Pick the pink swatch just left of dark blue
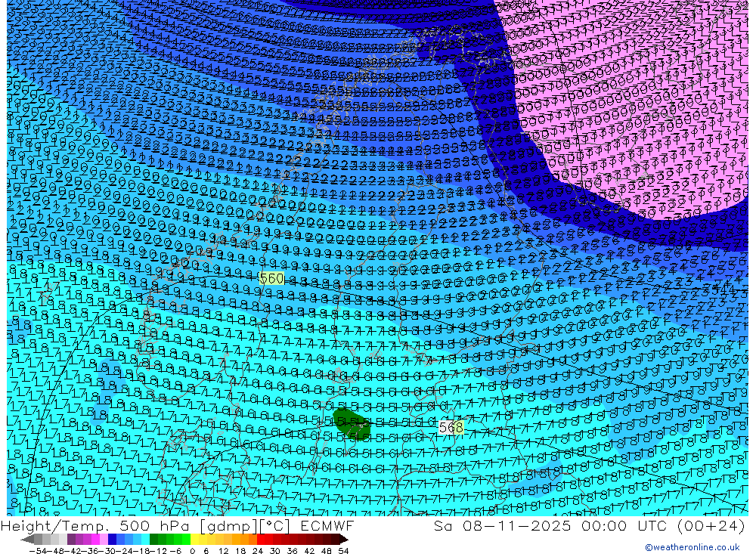 point(104,540)
